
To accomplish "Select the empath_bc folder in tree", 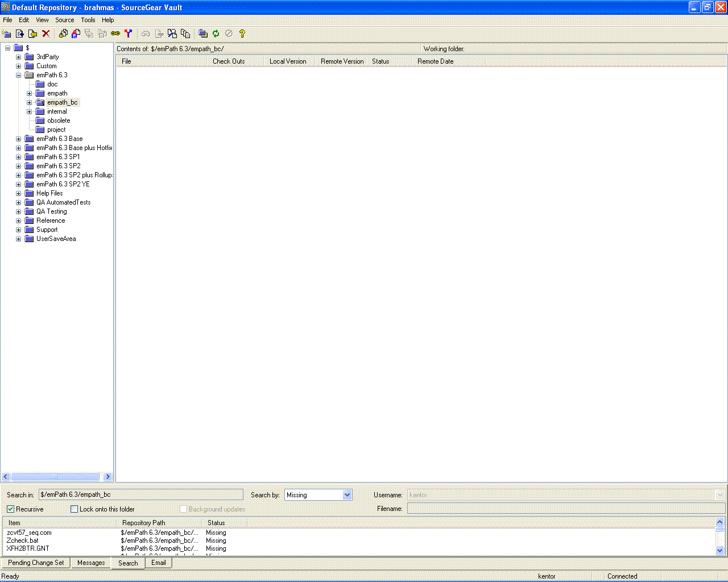I will 63,102.
